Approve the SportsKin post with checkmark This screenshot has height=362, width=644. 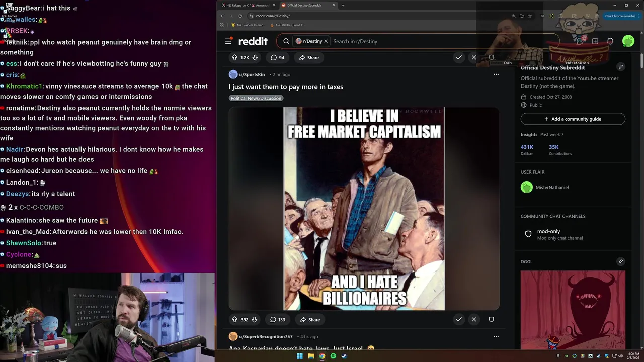click(459, 319)
